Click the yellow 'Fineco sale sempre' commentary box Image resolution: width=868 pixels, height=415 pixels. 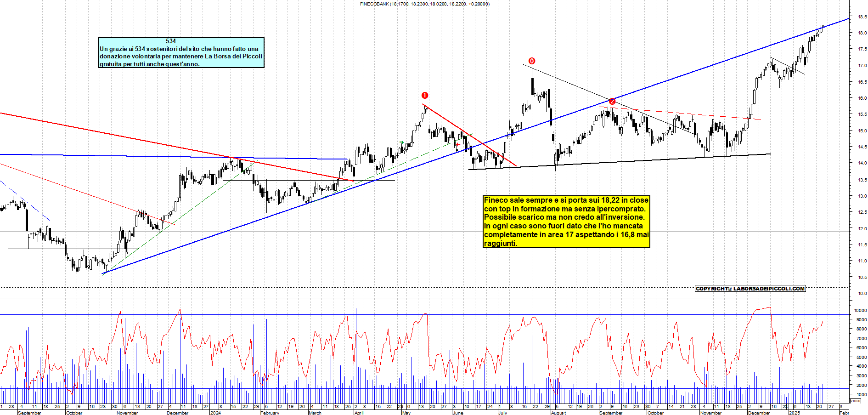pyautogui.click(x=566, y=222)
